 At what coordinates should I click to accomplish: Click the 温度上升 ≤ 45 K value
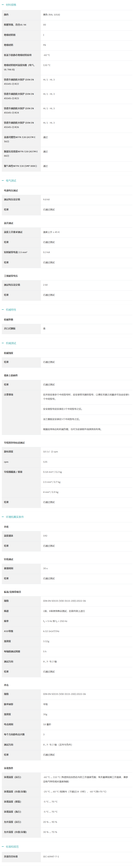(51, 232)
